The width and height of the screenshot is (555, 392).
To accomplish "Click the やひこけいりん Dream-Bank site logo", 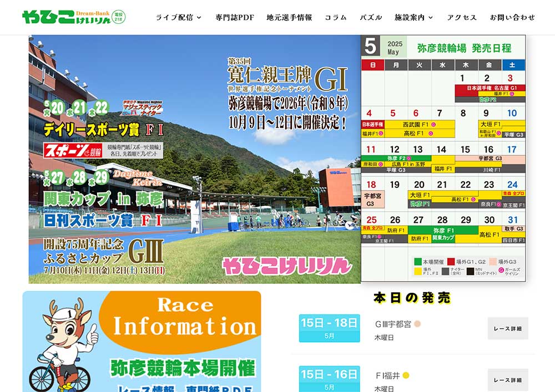I will [x=74, y=17].
